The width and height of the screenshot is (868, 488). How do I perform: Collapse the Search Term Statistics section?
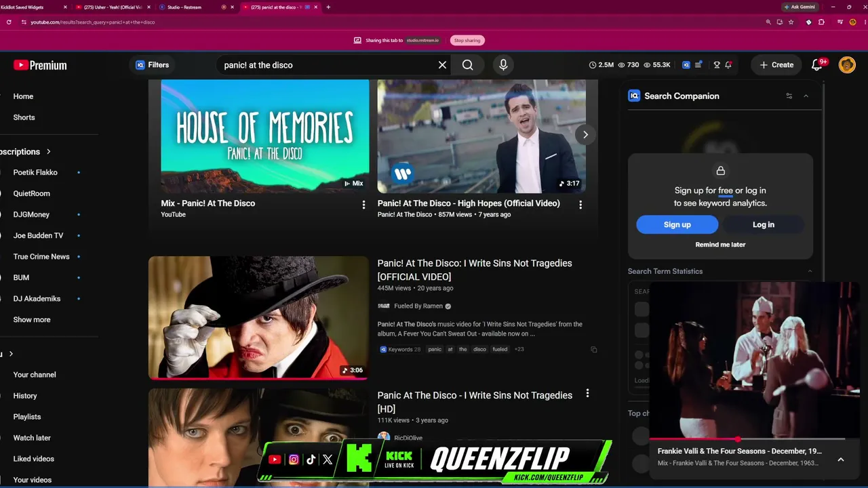tap(810, 271)
